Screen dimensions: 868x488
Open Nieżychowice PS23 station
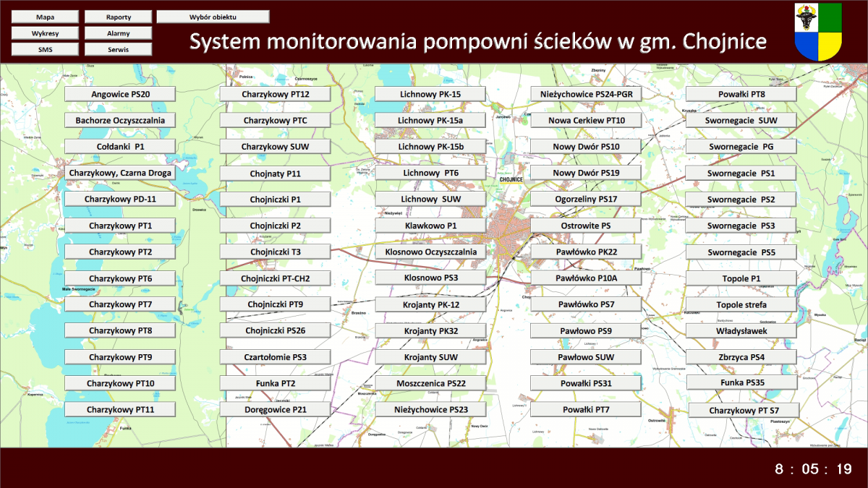pyautogui.click(x=431, y=410)
